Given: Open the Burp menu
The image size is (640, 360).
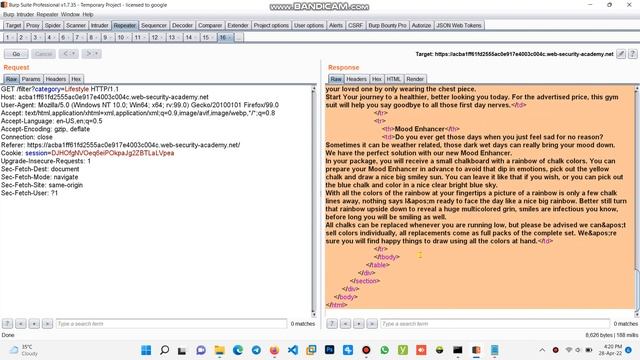Looking at the screenshot, I should pos(8,14).
